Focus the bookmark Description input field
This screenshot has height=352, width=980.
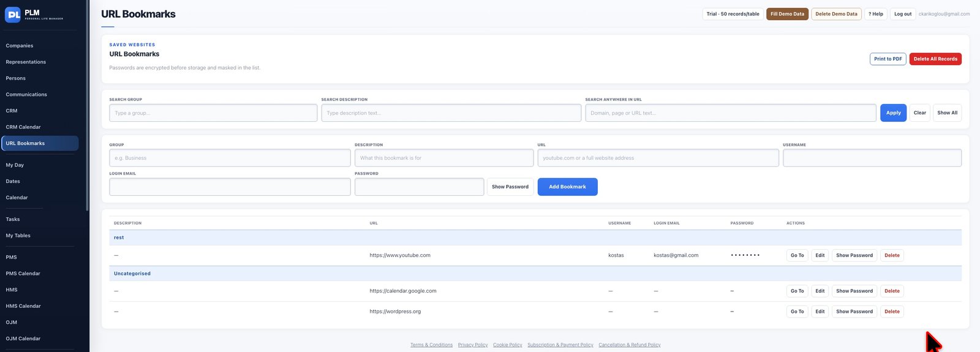pos(443,158)
